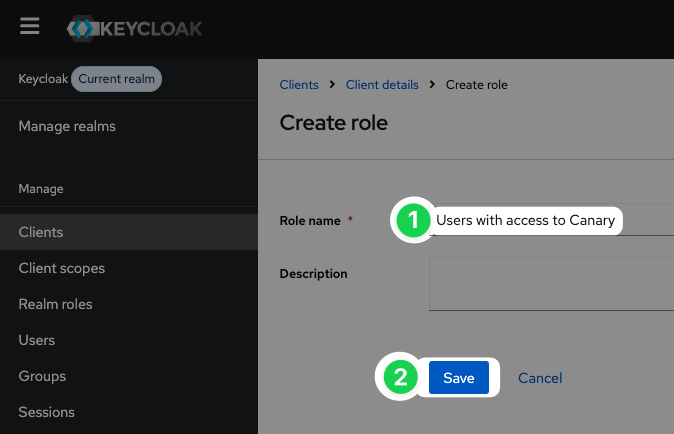Image resolution: width=674 pixels, height=434 pixels.
Task: Click green step 2 marker
Action: coord(401,377)
